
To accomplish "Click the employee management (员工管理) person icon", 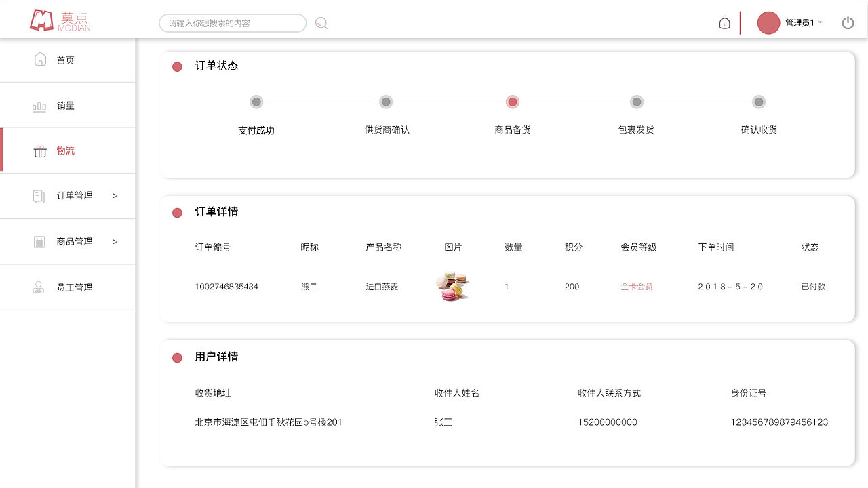I will 39,287.
